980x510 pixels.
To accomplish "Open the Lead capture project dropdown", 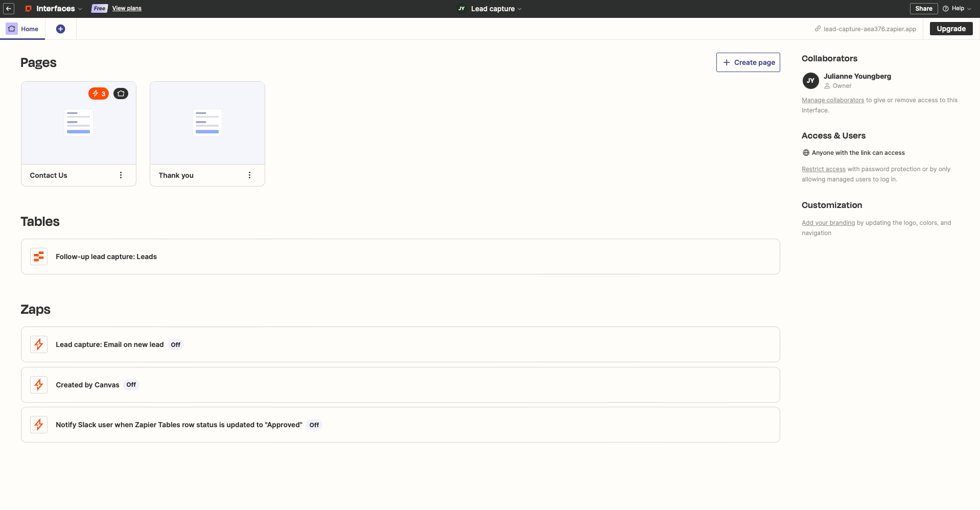I will pos(496,9).
